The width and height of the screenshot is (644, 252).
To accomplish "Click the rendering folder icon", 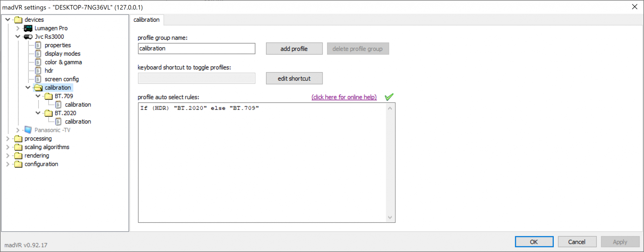I will pyautogui.click(x=18, y=156).
